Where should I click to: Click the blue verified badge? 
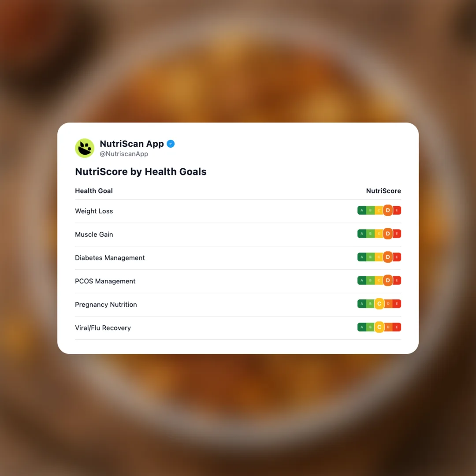pyautogui.click(x=171, y=144)
